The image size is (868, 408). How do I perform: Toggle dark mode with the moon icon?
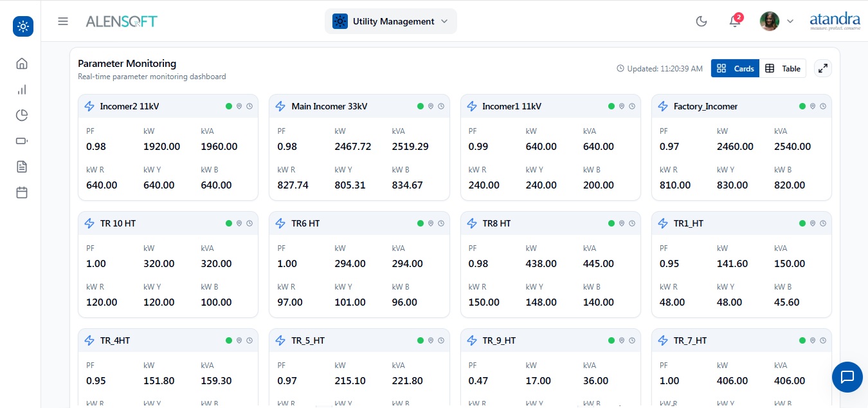701,21
